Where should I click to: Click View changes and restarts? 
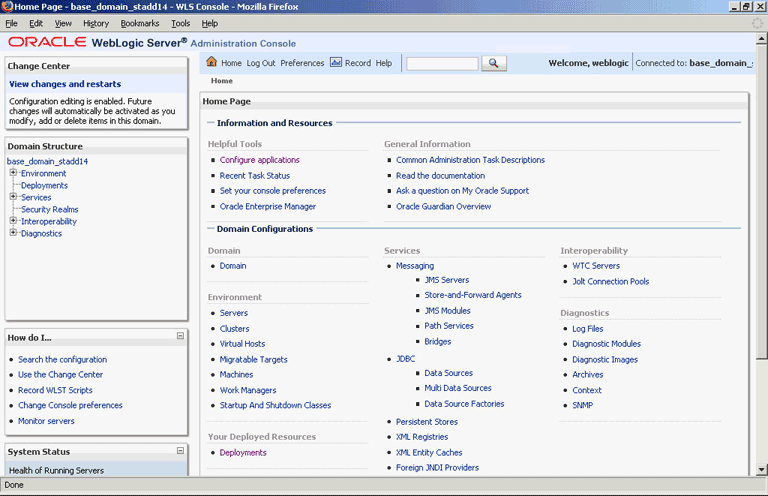65,84
